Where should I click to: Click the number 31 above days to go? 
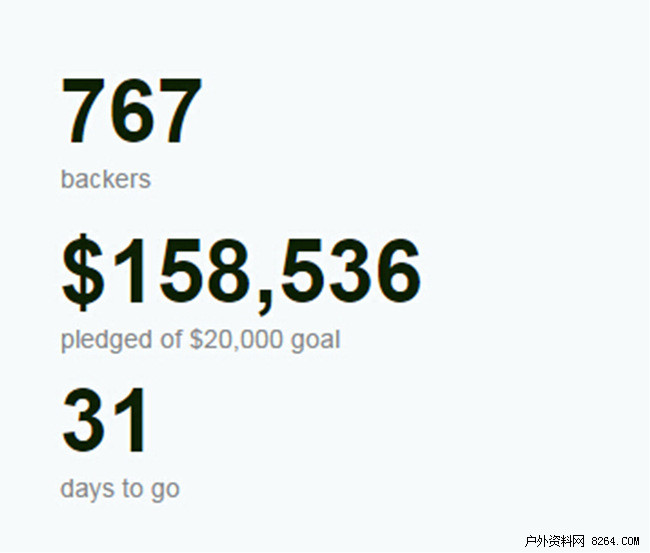coord(105,423)
